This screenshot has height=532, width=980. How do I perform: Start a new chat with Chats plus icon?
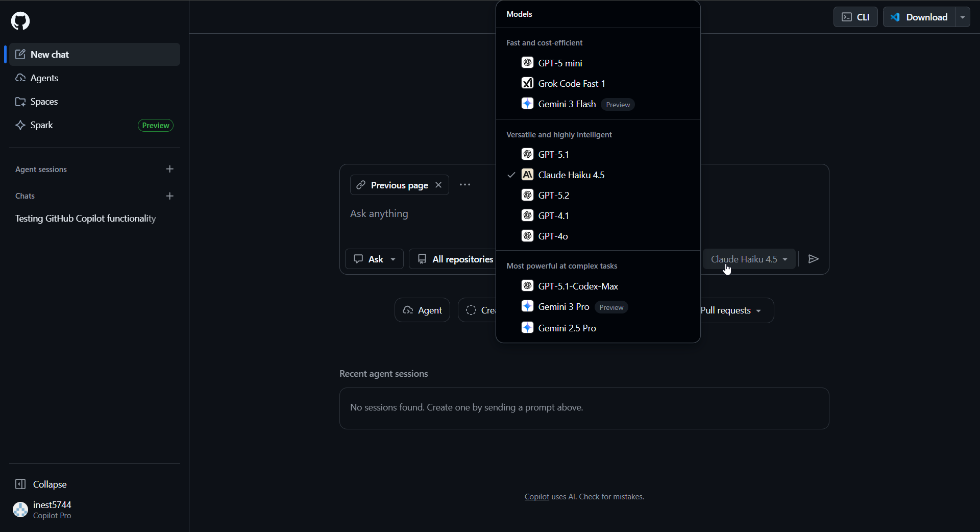[170, 196]
